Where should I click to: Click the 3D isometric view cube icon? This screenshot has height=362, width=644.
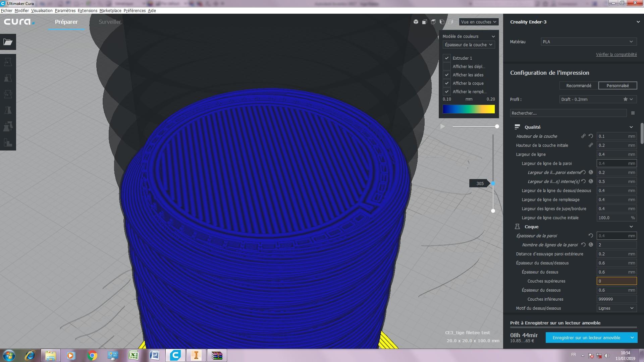coord(416,22)
